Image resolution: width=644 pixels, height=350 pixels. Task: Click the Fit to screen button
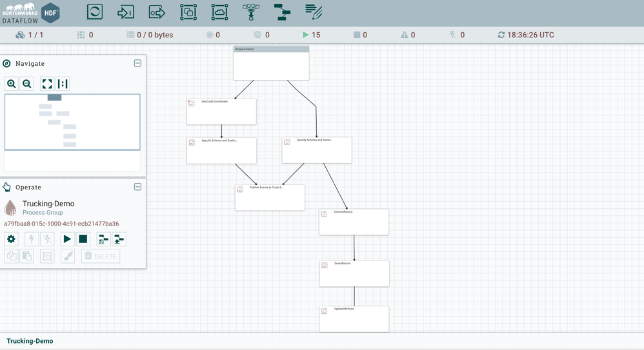tap(47, 84)
